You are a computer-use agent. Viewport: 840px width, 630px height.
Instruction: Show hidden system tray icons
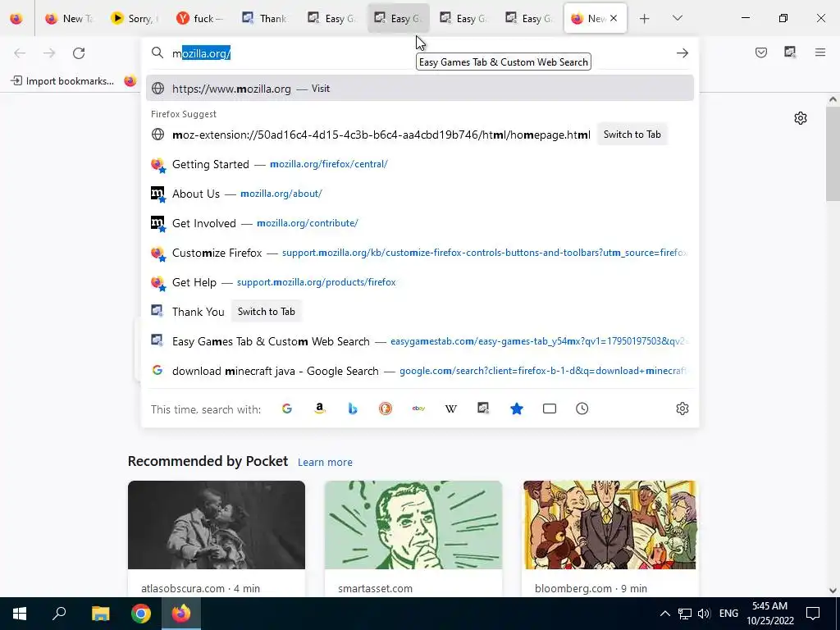tap(664, 614)
